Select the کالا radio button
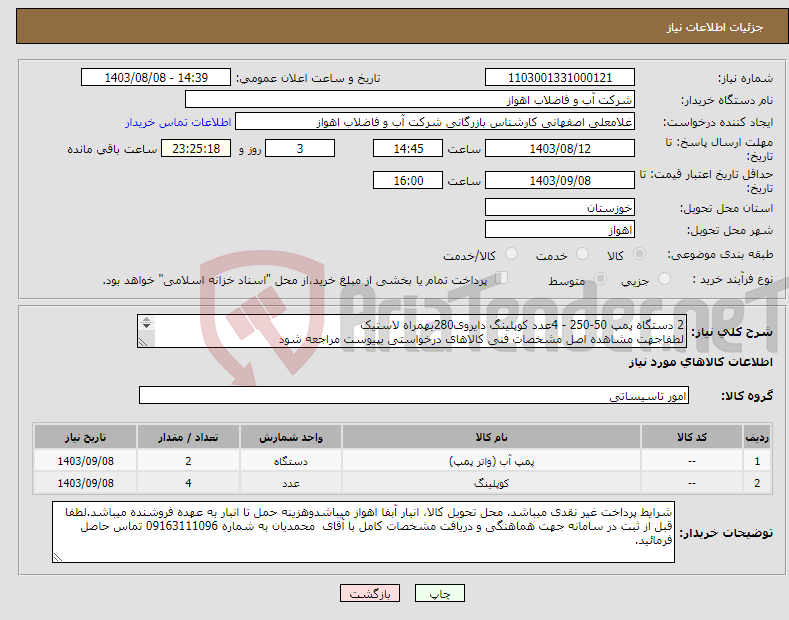The width and height of the screenshot is (789, 620). 639,254
